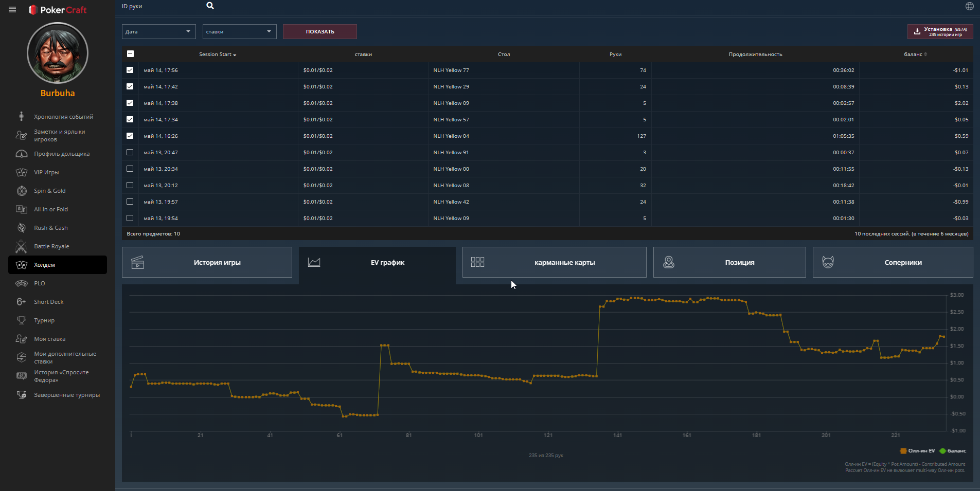Check session май 13, 20:12

coord(130,185)
